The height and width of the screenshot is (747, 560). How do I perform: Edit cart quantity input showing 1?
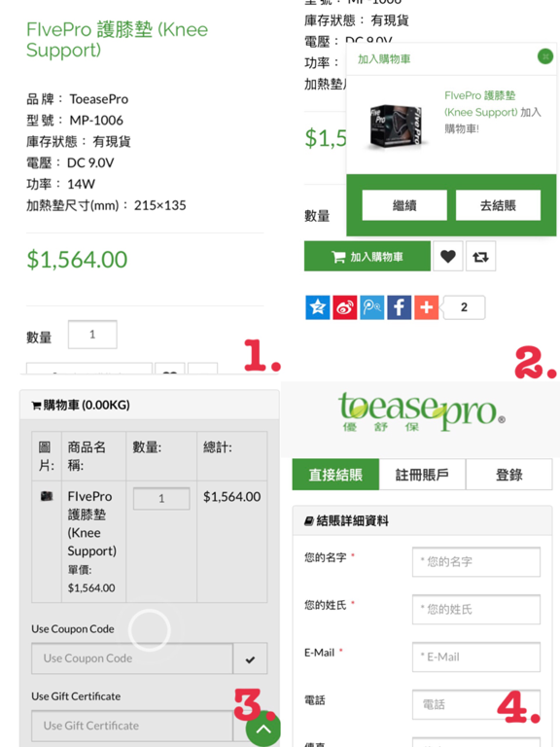161,498
